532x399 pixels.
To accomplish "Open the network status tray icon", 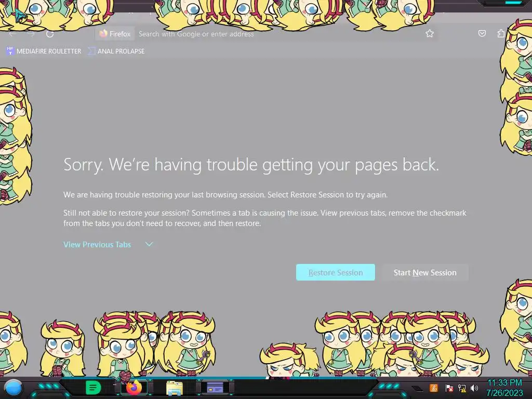I will click(462, 388).
